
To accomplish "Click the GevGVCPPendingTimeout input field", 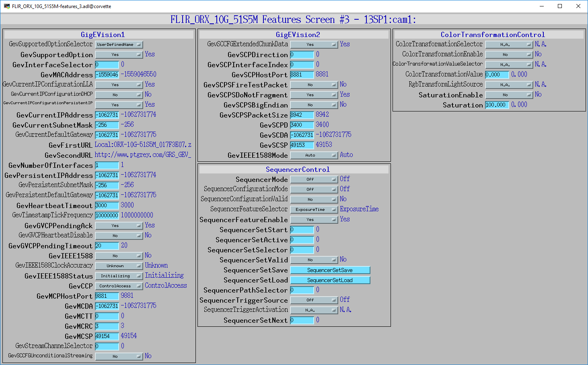I will (107, 246).
